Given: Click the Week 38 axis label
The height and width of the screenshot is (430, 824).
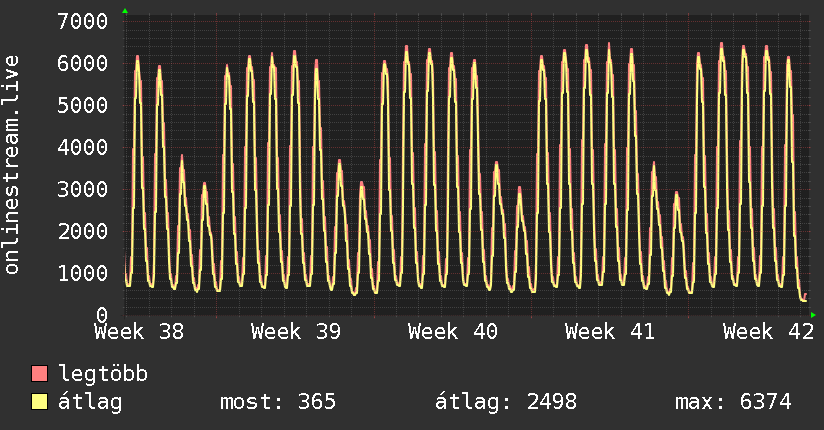Looking at the screenshot, I should [139, 332].
